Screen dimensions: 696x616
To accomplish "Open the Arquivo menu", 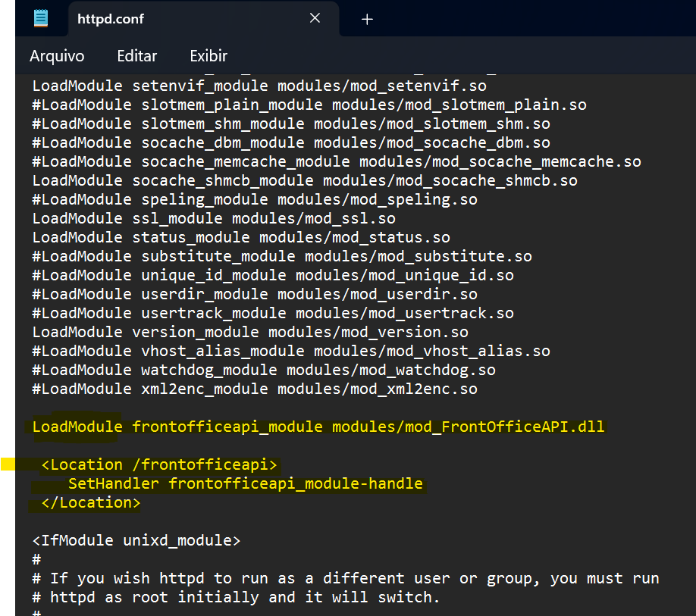I will (x=57, y=56).
